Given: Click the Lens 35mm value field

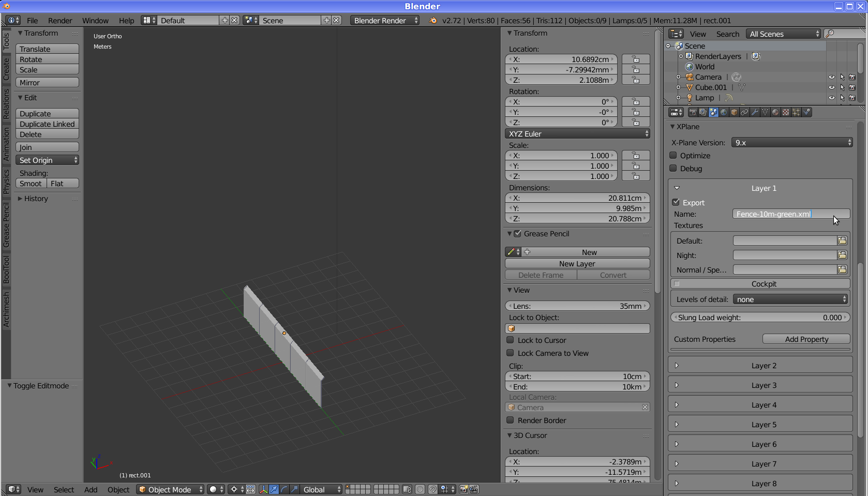Looking at the screenshot, I should (x=577, y=306).
